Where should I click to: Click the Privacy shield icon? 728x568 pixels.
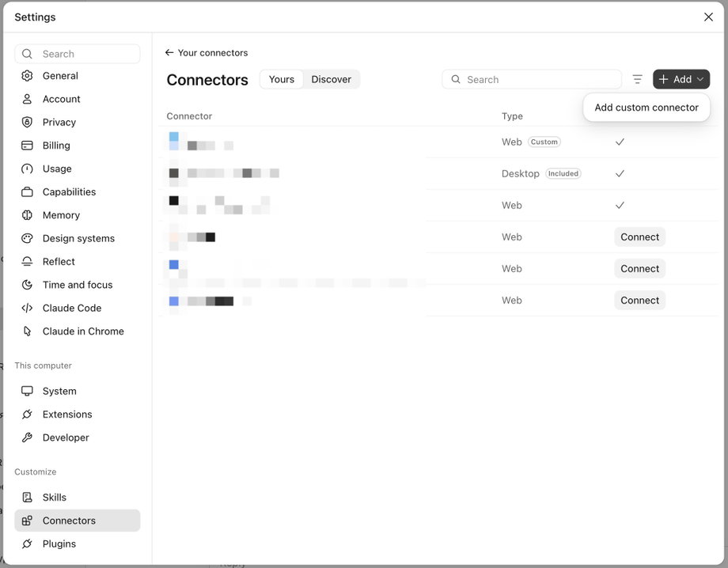pyautogui.click(x=27, y=122)
